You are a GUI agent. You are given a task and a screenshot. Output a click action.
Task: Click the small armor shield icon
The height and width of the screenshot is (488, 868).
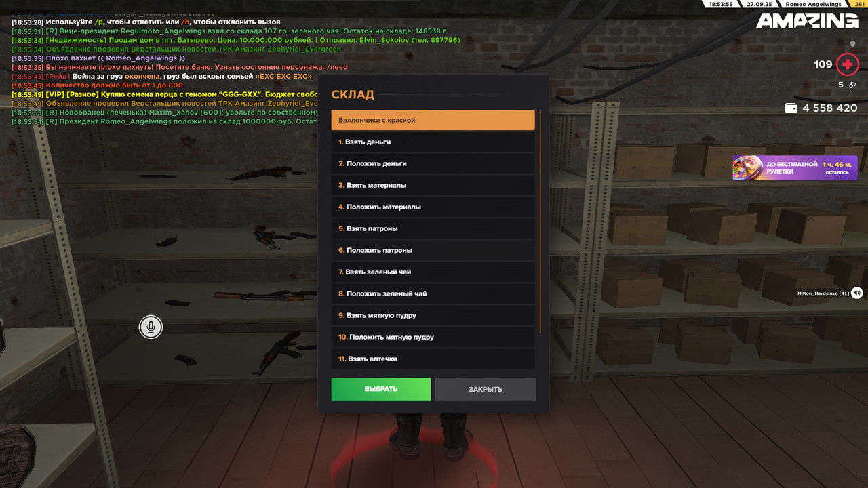coord(853,43)
